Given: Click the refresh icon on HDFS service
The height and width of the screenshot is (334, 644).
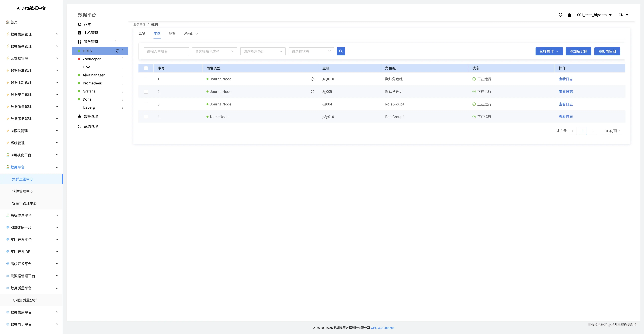Looking at the screenshot, I should click(117, 51).
